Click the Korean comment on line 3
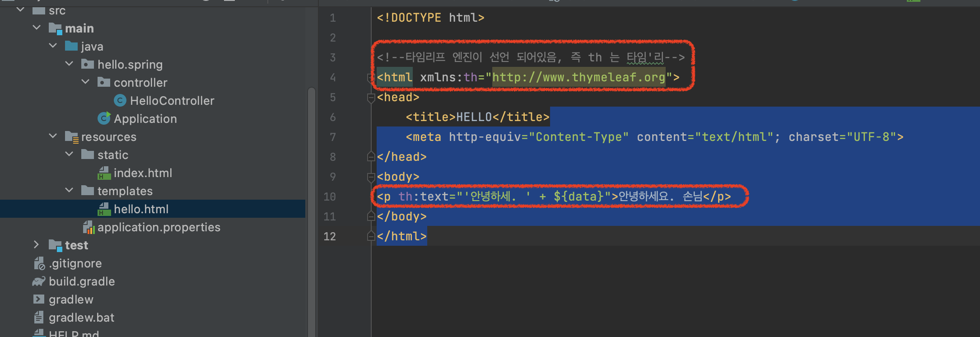 pyautogui.click(x=531, y=57)
